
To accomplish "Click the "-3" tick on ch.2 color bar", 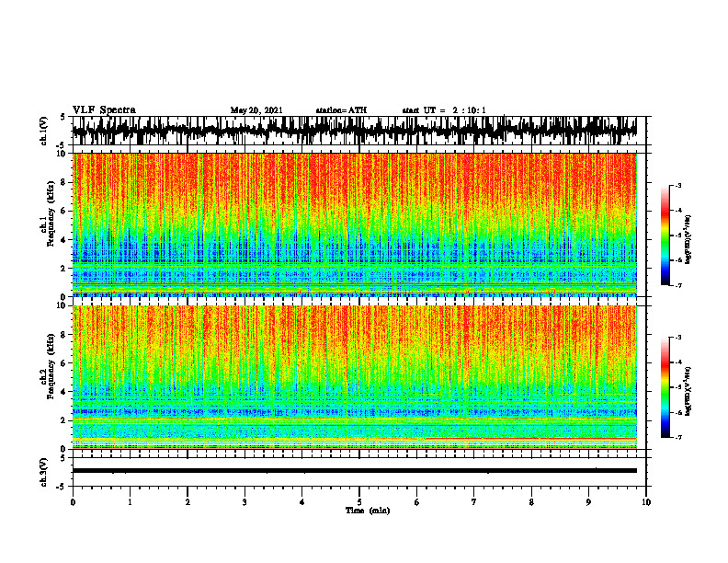I will 678,338.
